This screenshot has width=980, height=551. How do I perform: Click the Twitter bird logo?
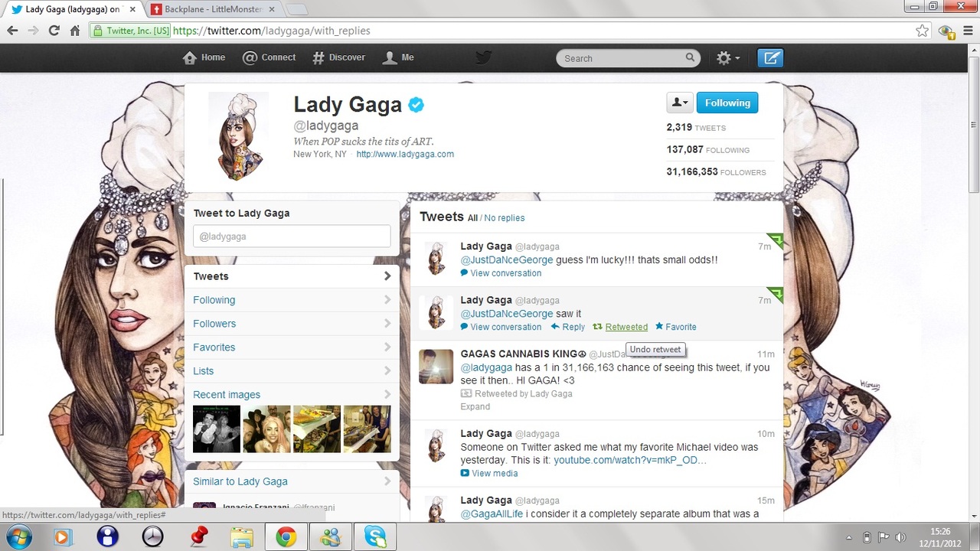pyautogui.click(x=483, y=57)
